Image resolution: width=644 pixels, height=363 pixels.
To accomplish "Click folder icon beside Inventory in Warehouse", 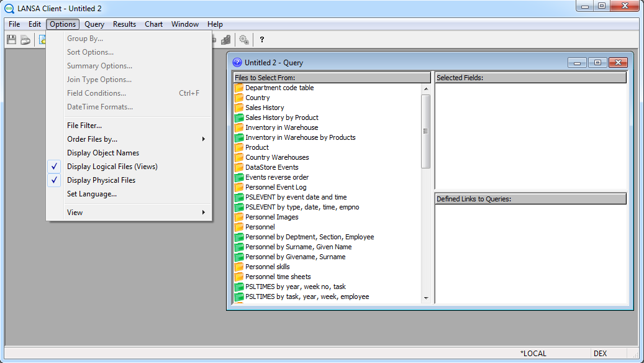I will pyautogui.click(x=239, y=127).
